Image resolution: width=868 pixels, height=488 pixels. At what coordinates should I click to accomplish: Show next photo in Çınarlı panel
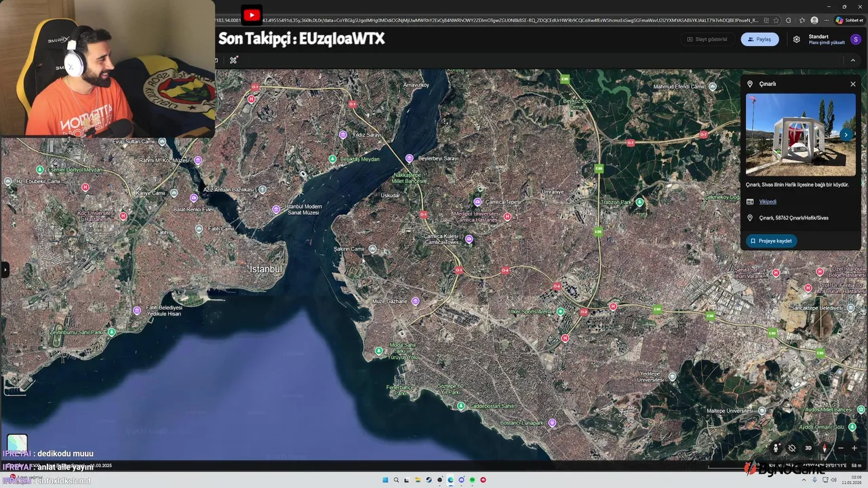[x=846, y=135]
